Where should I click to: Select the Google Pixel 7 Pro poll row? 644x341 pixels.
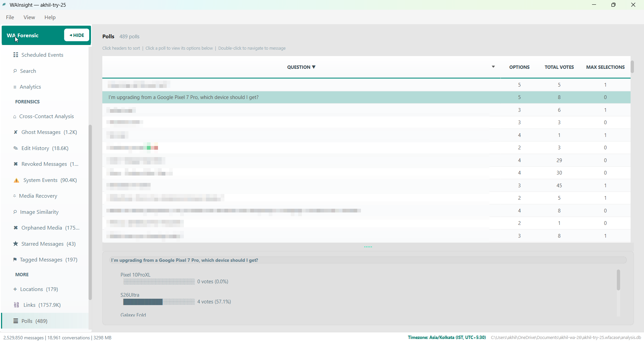366,98
